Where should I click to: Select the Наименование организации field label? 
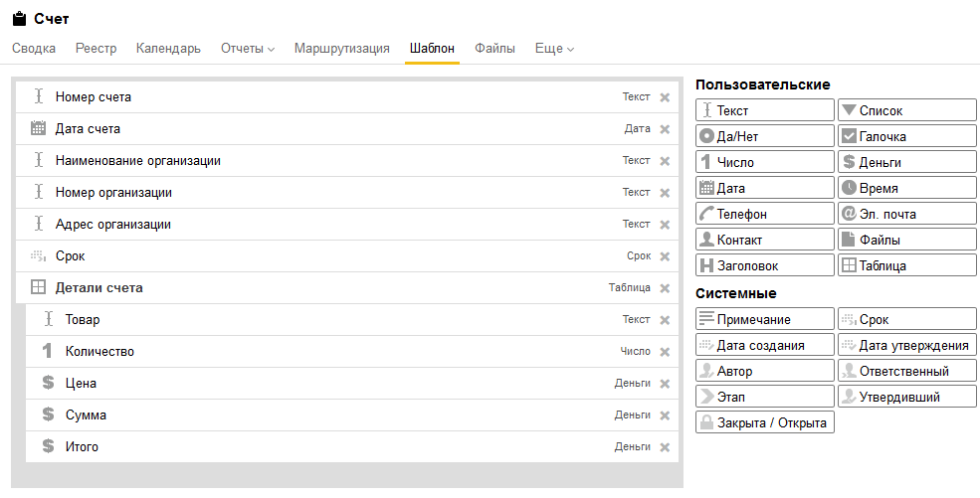click(137, 161)
